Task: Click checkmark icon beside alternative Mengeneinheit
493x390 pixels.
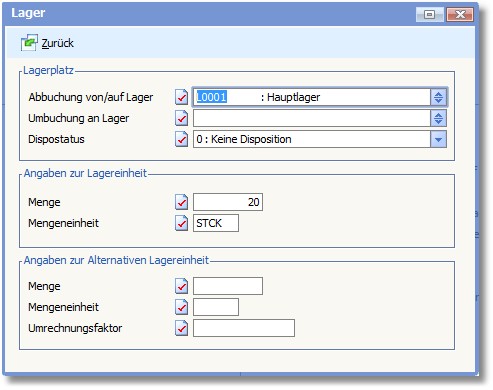Action: [x=181, y=307]
